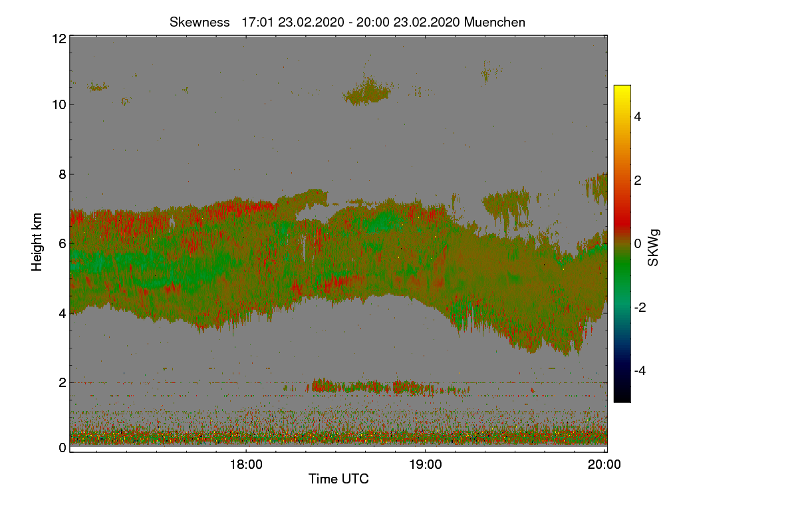This screenshot has height=532, width=798.
Task: Click the "SKWg" colorbar label
Action: [654, 247]
